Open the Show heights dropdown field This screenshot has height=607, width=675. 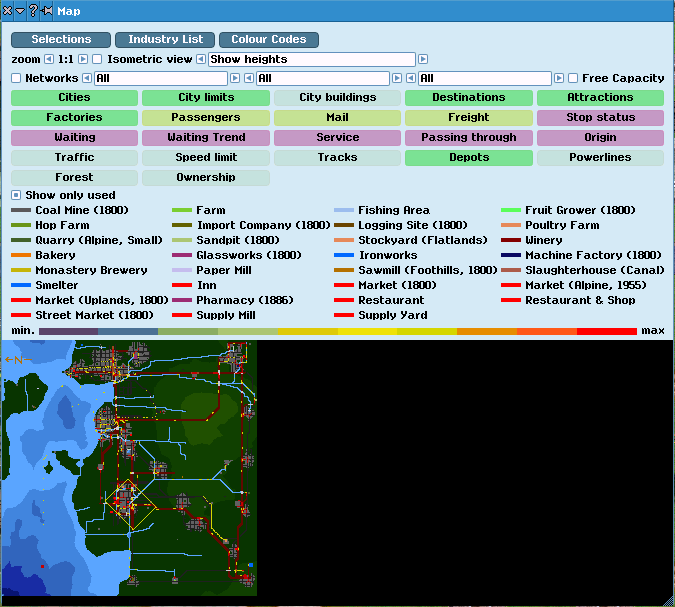click(x=311, y=59)
